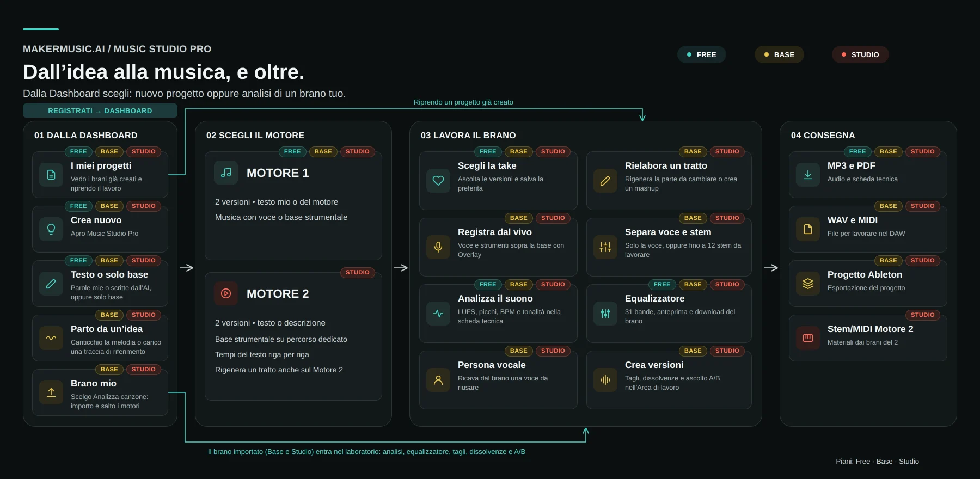Click the equalizer icon beside Equalizzatore
The width and height of the screenshot is (980, 479).
(x=605, y=314)
